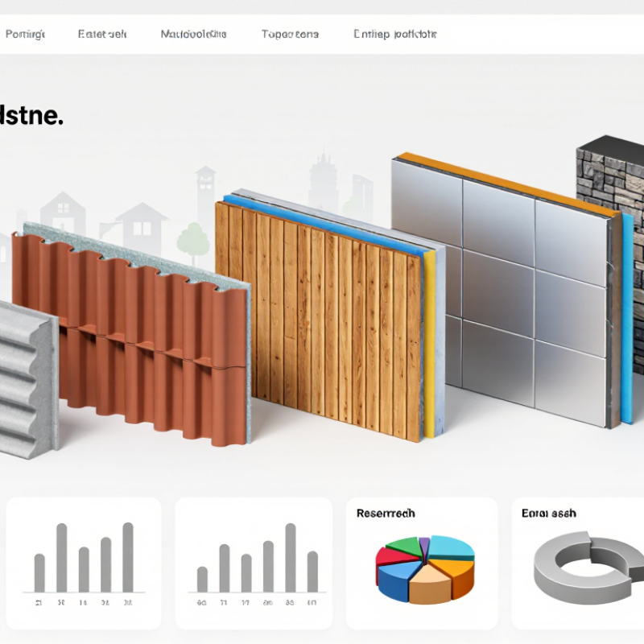644x644 pixels.
Task: Click the 'Enai assh' card title
Action: 549,514
